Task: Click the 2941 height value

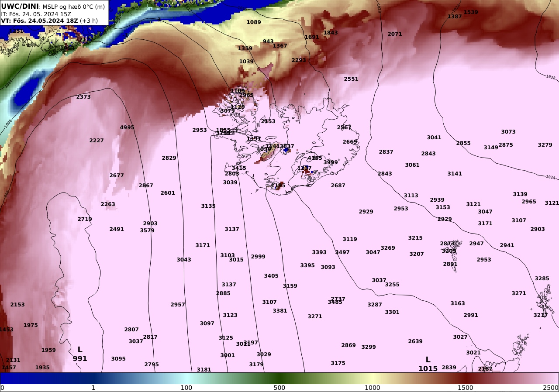Action: [507, 245]
